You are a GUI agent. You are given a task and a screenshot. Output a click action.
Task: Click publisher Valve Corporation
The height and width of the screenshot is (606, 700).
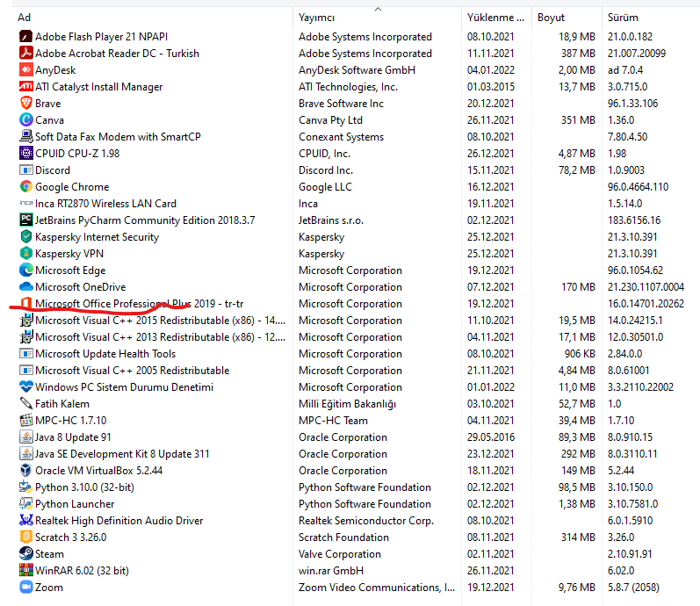(x=340, y=554)
